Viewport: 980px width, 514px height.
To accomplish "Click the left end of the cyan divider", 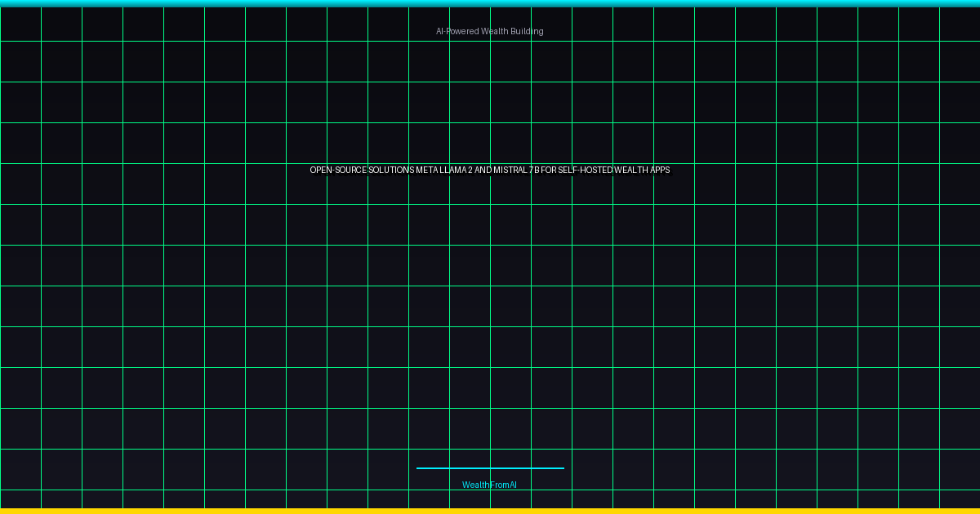I will coord(419,468).
